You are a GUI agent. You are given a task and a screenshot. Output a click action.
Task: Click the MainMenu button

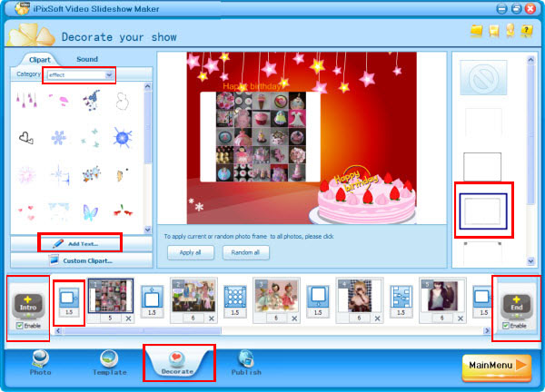497,367
